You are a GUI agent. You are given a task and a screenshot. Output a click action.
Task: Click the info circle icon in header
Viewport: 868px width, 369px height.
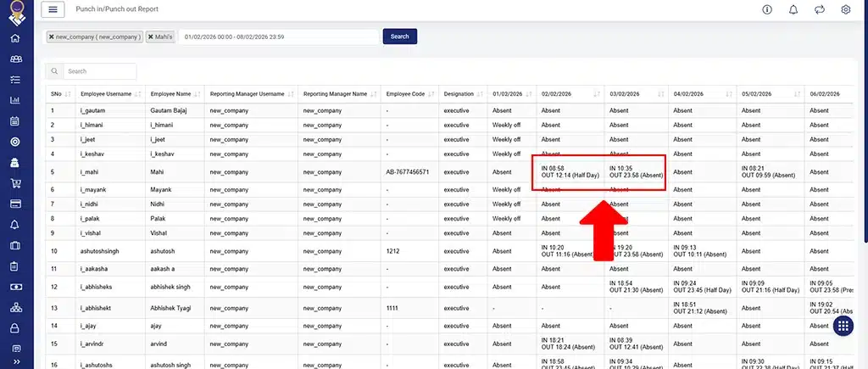(767, 9)
